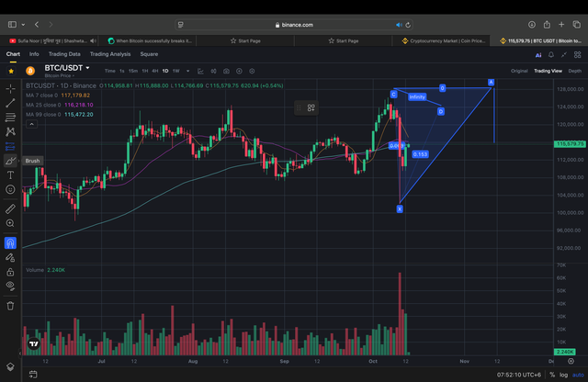Select the 15m interval
This screenshot has width=588, height=382.
pos(132,71)
